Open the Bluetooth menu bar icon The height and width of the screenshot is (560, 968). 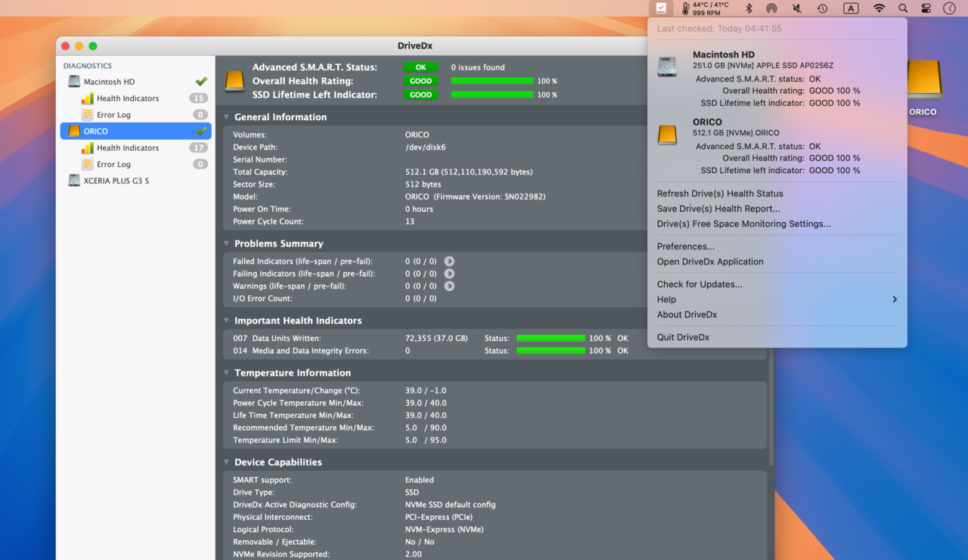[x=749, y=8]
